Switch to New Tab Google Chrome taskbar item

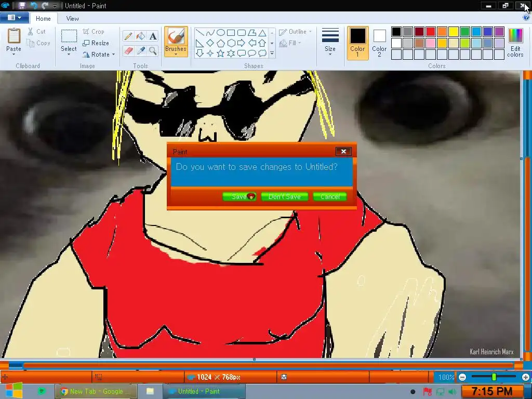tap(96, 391)
